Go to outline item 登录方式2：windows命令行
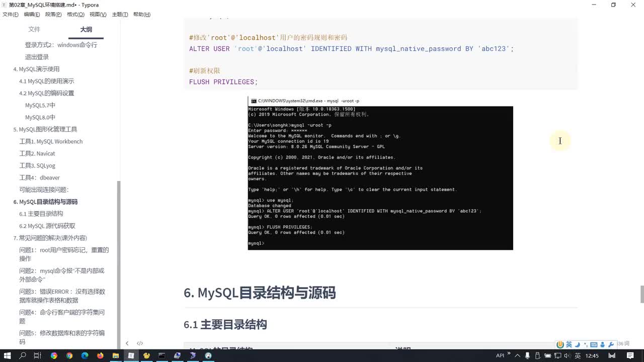 point(61,45)
